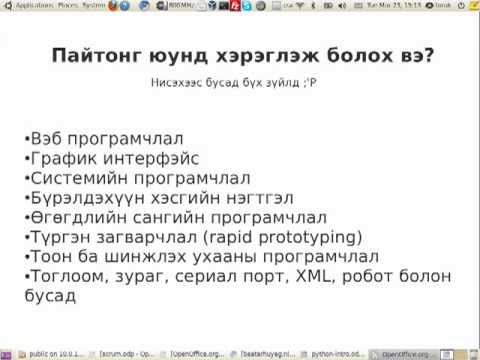The height and width of the screenshot is (360, 480).
Task: Open the user menu next to clock
Action: click(439, 5)
